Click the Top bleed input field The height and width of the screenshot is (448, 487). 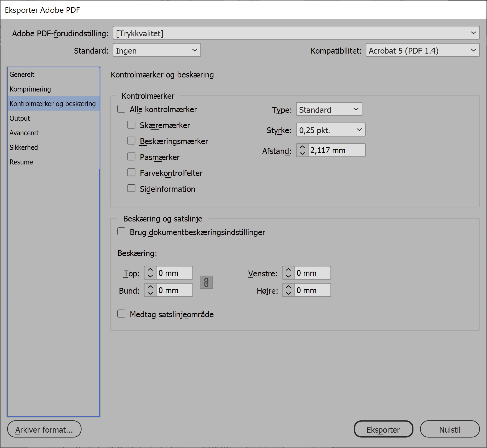174,273
